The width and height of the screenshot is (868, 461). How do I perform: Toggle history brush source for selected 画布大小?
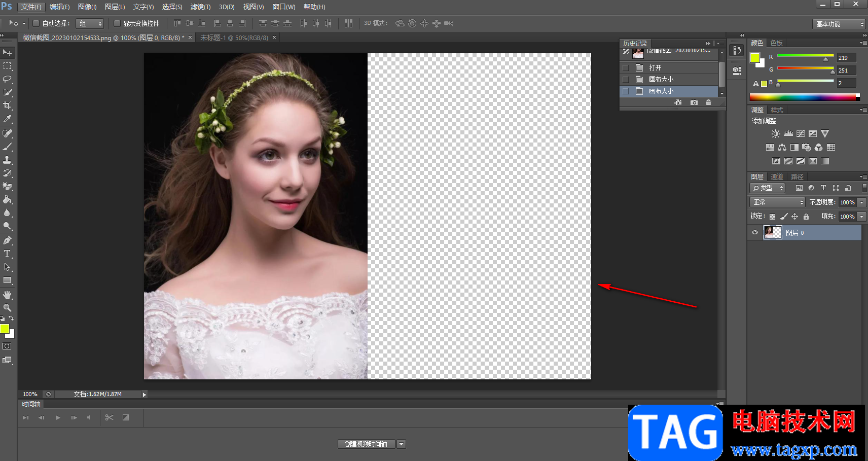pyautogui.click(x=626, y=91)
